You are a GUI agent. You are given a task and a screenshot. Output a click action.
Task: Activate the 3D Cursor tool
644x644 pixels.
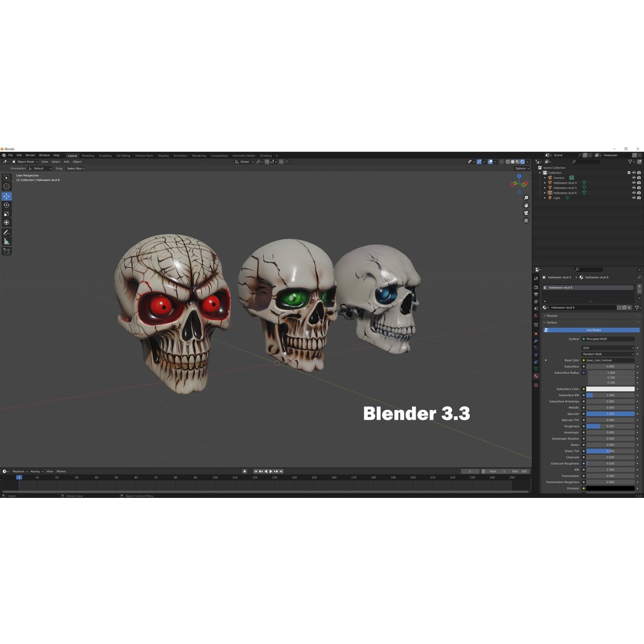(7, 187)
